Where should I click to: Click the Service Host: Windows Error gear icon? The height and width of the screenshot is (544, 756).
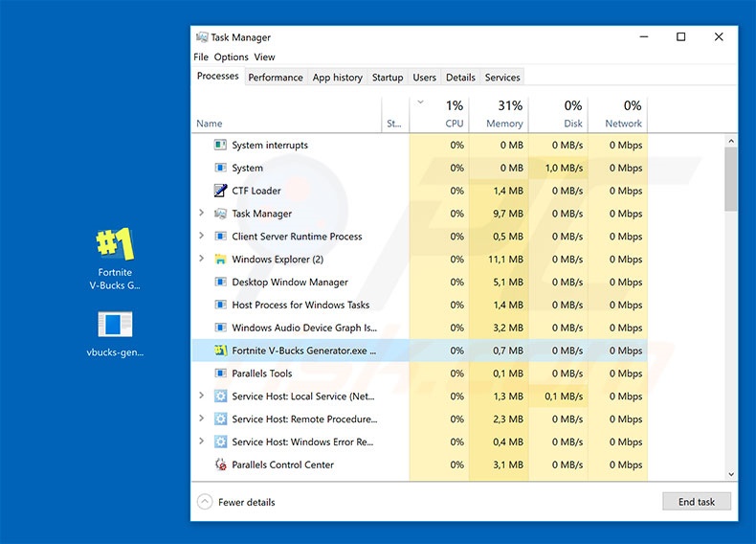(x=220, y=442)
